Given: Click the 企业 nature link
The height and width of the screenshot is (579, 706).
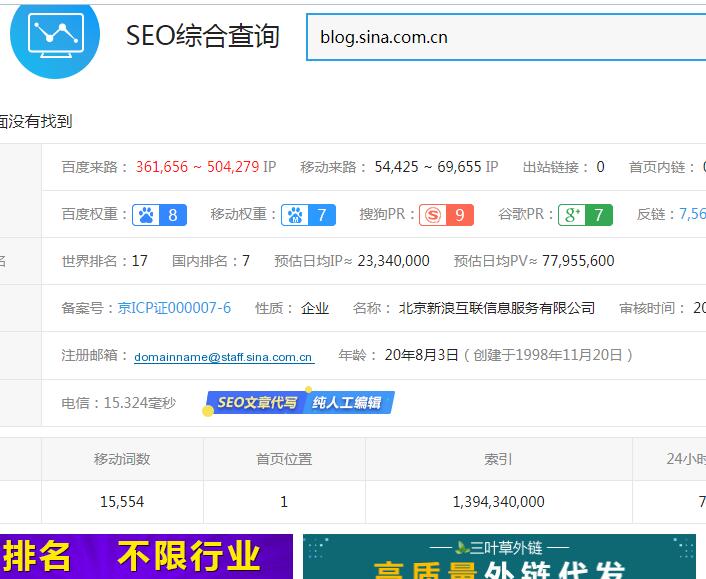Looking at the screenshot, I should click(315, 308).
